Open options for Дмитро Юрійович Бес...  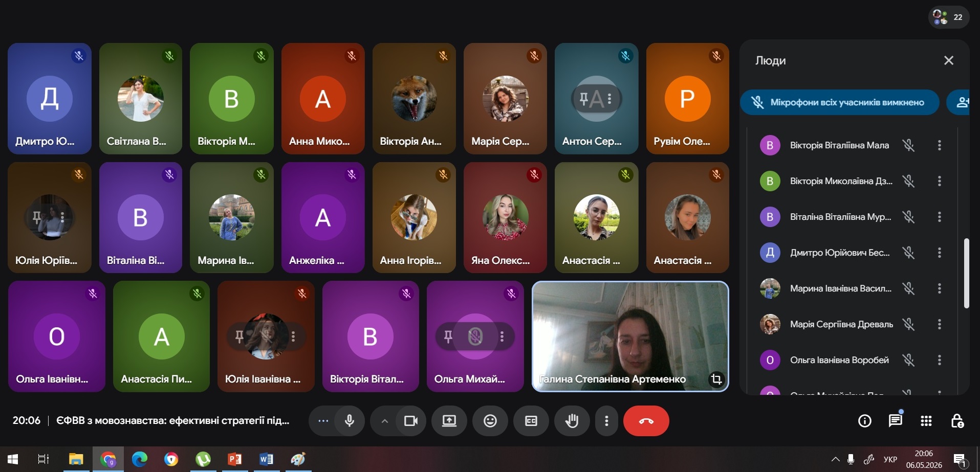pos(940,253)
